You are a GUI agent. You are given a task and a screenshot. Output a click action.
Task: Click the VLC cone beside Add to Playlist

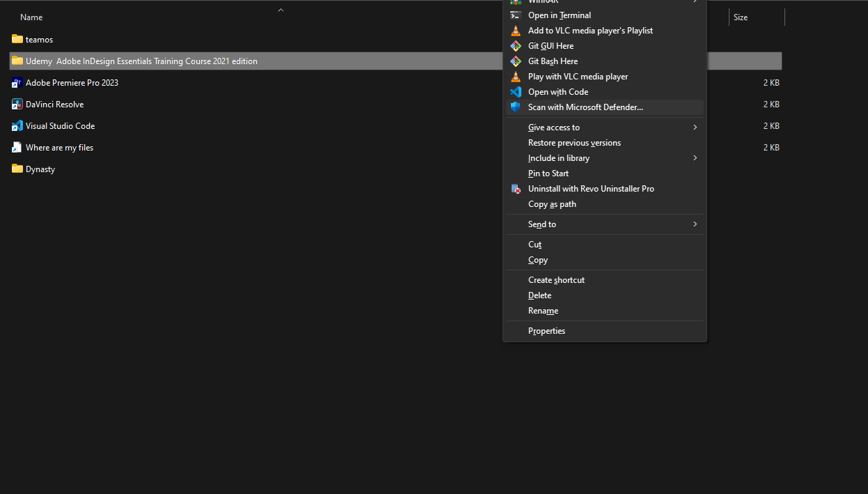click(x=516, y=31)
